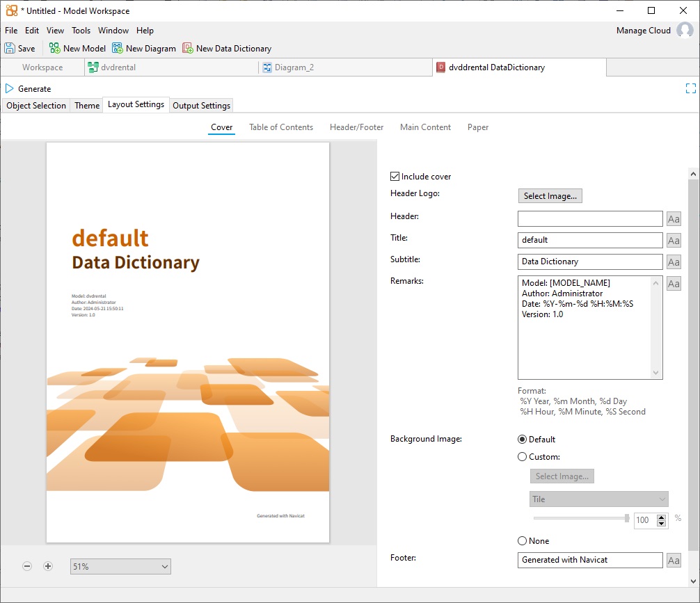Click Select Image for custom background
This screenshot has width=700, height=603.
(x=562, y=476)
